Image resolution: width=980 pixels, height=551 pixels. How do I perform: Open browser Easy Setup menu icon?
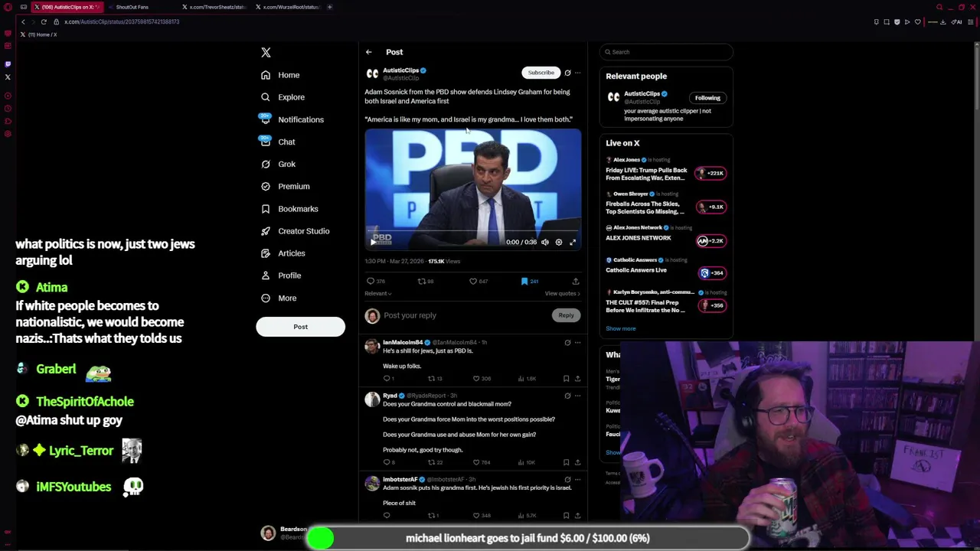[x=971, y=21]
